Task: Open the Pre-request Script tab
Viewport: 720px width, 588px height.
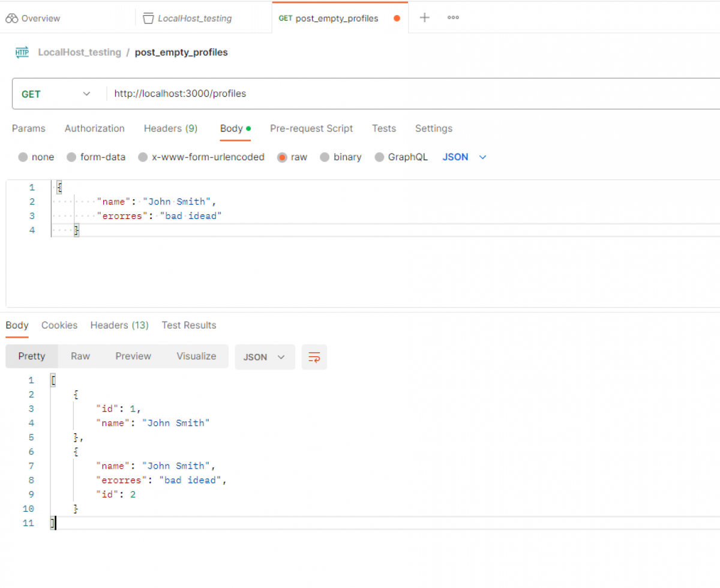Action: click(x=311, y=128)
